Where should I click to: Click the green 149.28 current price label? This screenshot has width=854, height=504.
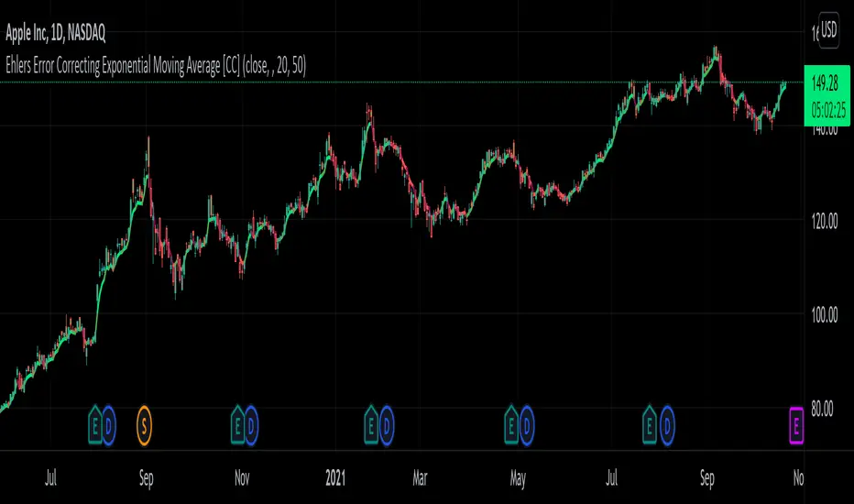click(x=827, y=95)
